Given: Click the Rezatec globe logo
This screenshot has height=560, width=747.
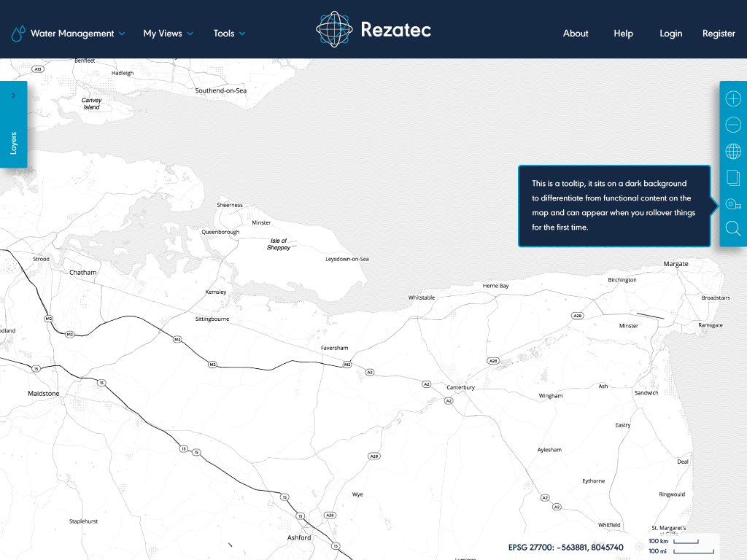Looking at the screenshot, I should coord(334,29).
